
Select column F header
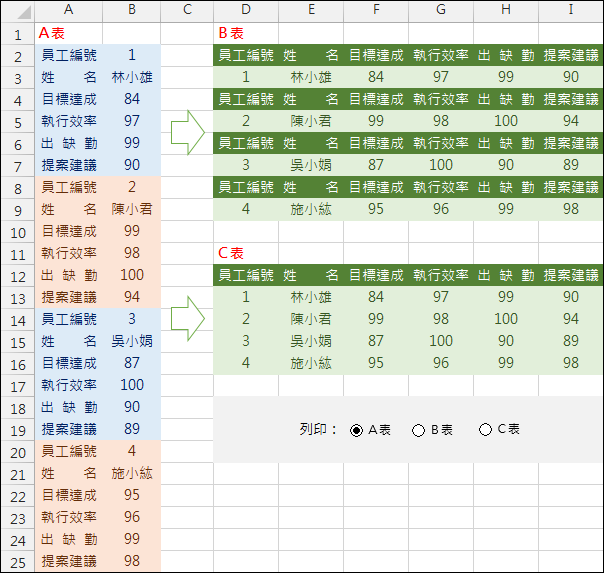click(x=376, y=10)
